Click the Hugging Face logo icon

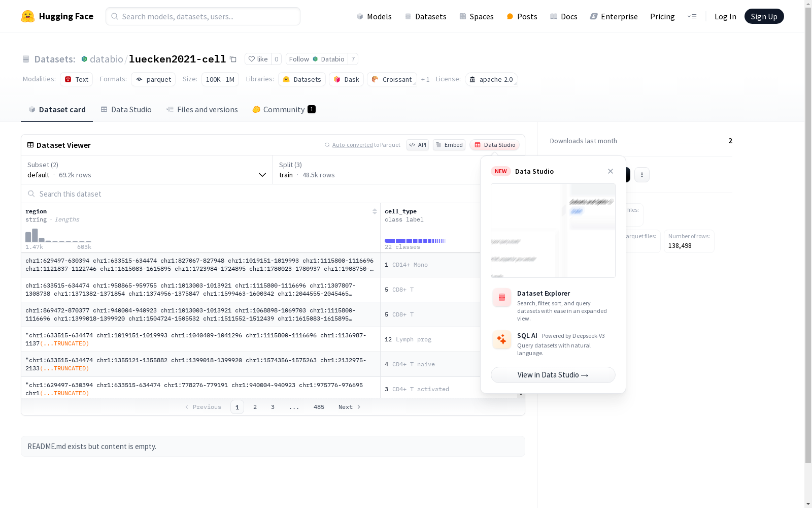[28, 16]
